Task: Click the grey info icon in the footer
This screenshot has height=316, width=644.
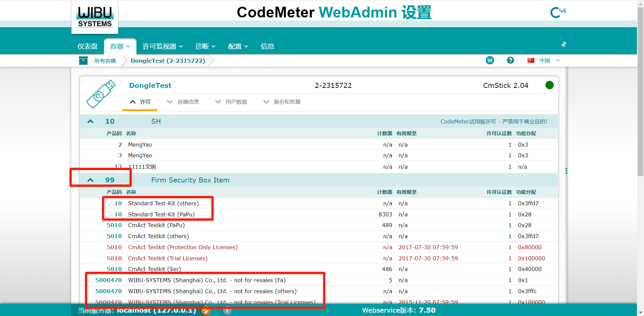Action: [227, 311]
